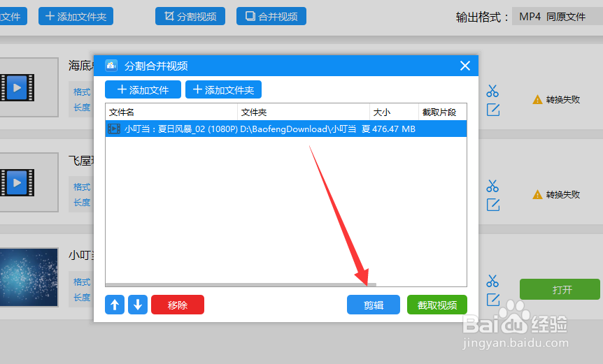Image resolution: width=603 pixels, height=364 pixels.
Task: Move selected file down with down arrow
Action: point(138,305)
